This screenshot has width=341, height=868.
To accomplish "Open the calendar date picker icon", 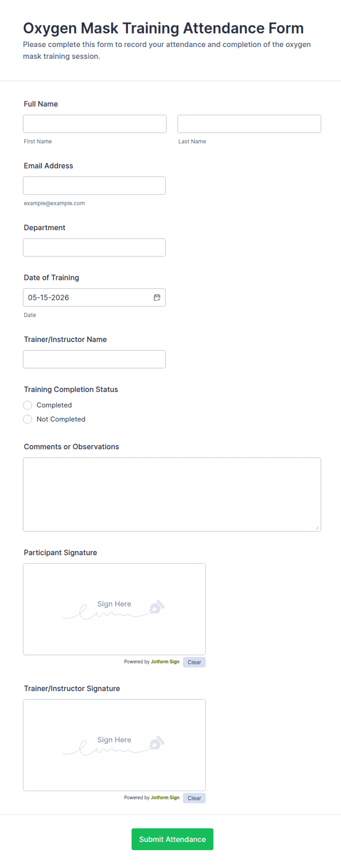I will [157, 297].
